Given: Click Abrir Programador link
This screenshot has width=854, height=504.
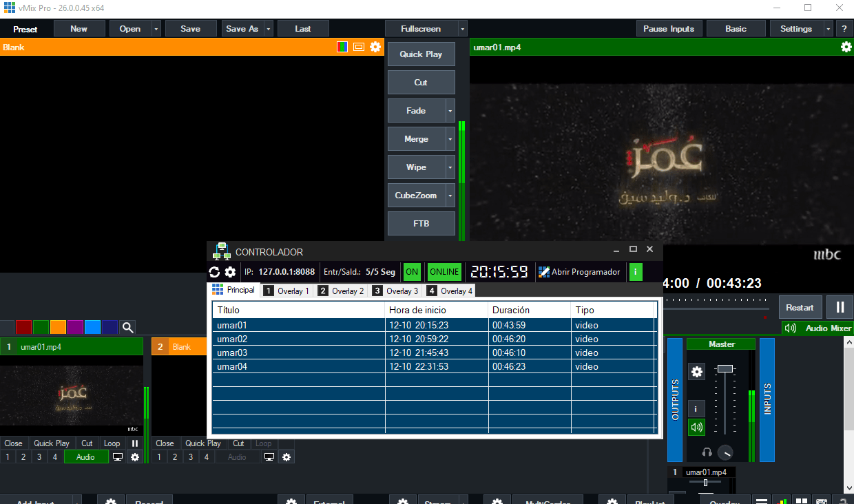Looking at the screenshot, I should [x=579, y=272].
